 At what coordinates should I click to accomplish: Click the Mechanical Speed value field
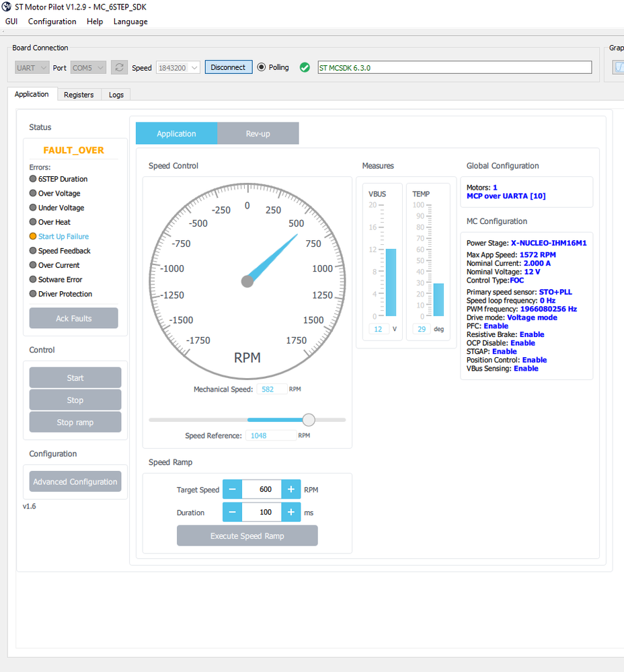tap(272, 389)
